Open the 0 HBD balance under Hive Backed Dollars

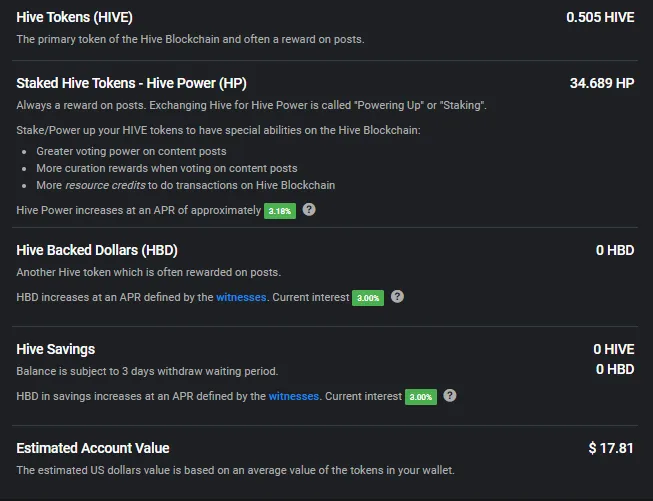[x=615, y=250]
